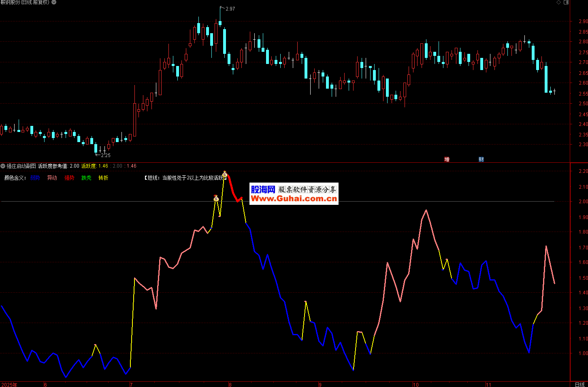The height and width of the screenshot is (387, 588).
Task: Click the diamond icon at top right
Action: click(559, 2)
